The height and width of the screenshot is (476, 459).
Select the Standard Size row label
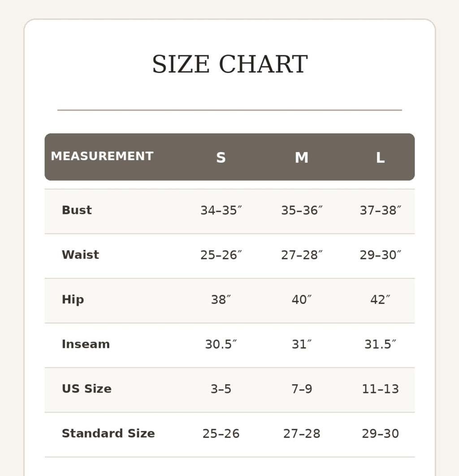click(x=108, y=433)
